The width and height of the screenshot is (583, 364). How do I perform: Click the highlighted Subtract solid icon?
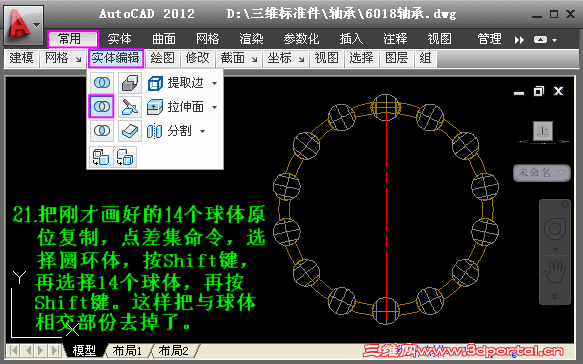point(102,107)
